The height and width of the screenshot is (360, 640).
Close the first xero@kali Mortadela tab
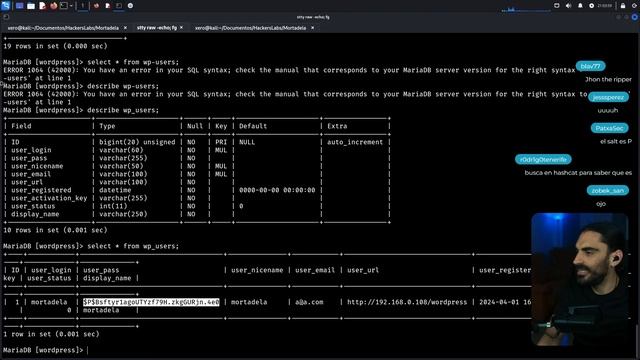tap(125, 28)
